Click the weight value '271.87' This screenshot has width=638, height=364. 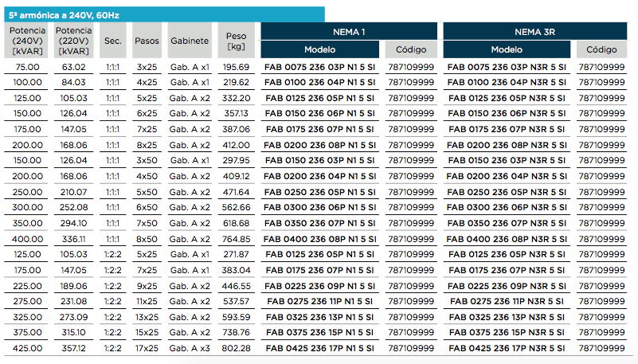(236, 255)
